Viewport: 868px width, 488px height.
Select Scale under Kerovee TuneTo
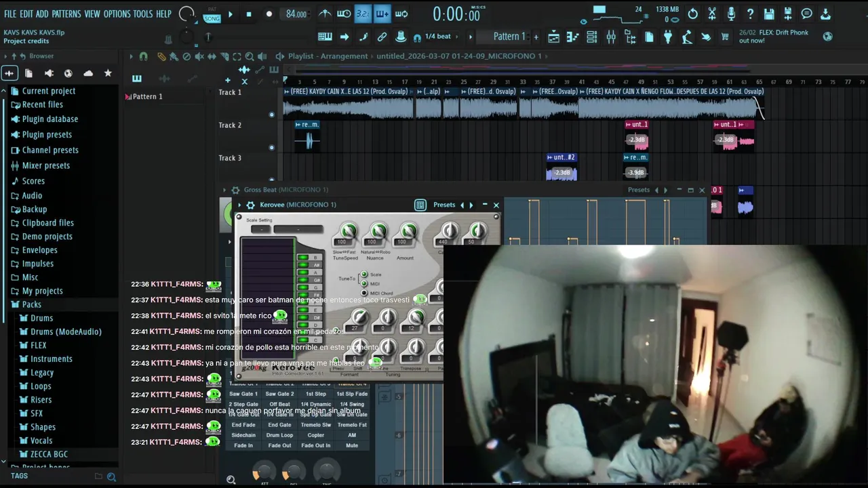(x=364, y=274)
